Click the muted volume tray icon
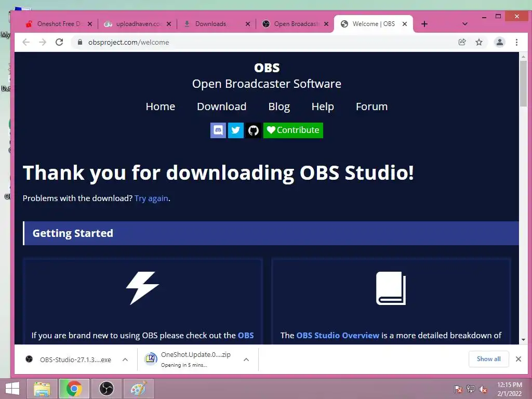 483,389
